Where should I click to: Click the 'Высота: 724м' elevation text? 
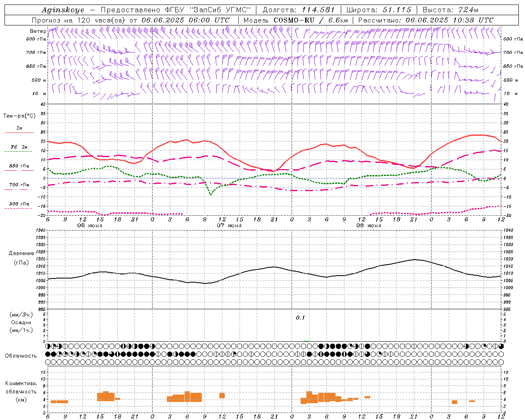tap(450, 10)
